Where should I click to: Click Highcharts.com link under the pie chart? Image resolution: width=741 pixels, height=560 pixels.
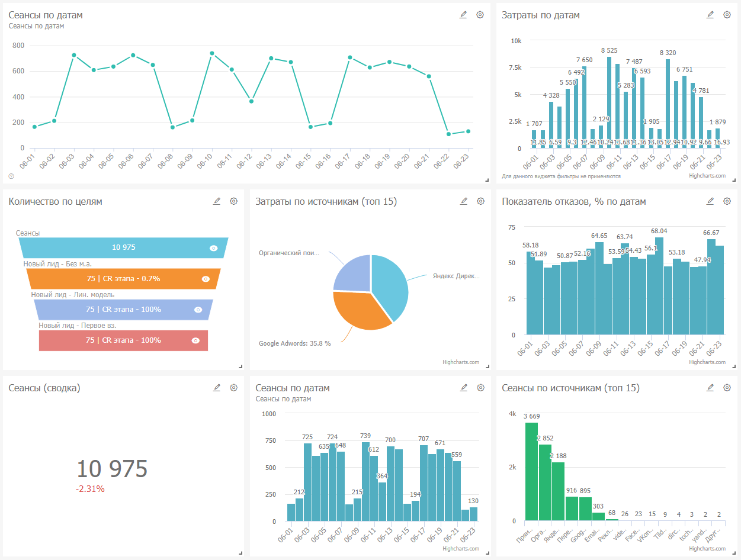coord(460,362)
